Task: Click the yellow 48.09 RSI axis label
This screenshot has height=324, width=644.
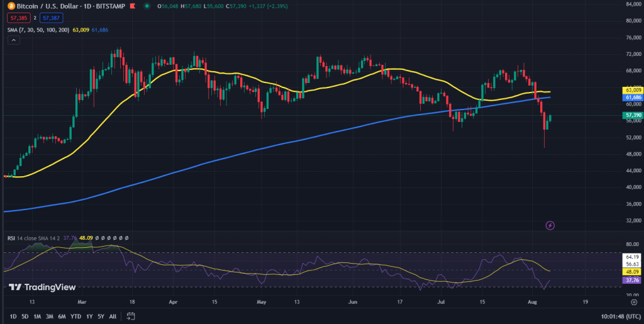Action: click(x=631, y=272)
